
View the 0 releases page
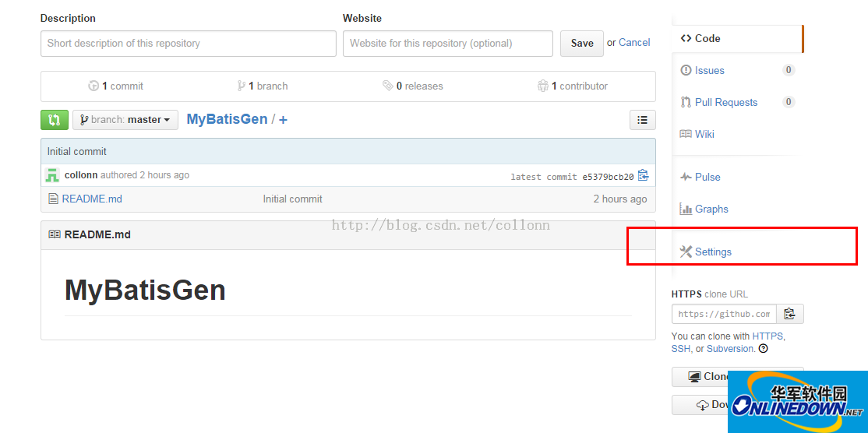pos(413,86)
